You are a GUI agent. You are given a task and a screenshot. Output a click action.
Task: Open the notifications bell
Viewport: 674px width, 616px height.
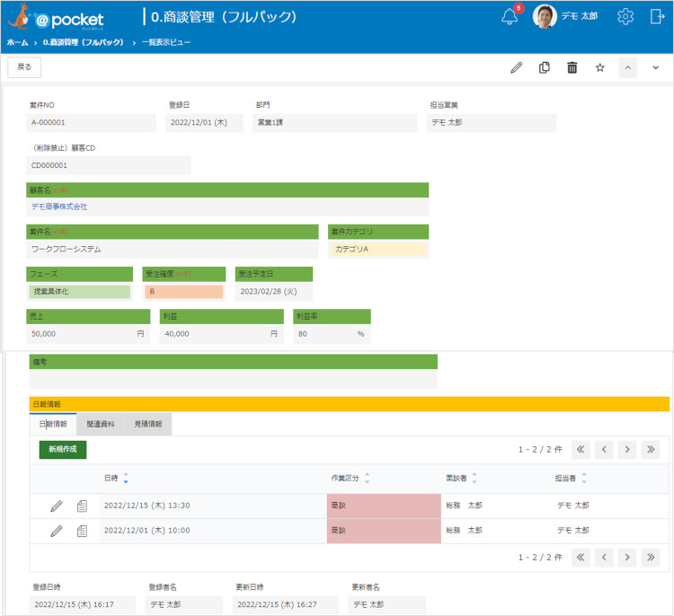coord(510,17)
